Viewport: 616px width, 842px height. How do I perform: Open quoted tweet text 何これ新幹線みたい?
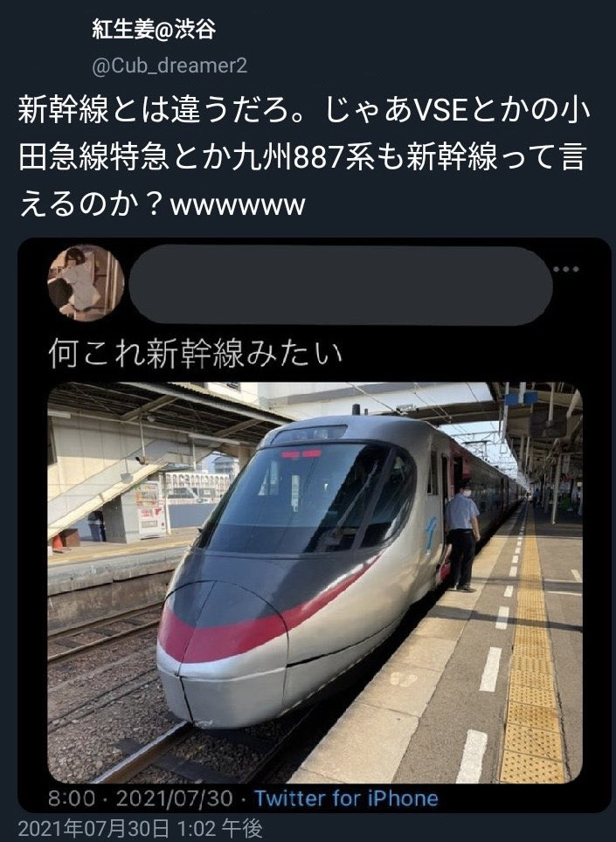pyautogui.click(x=195, y=354)
